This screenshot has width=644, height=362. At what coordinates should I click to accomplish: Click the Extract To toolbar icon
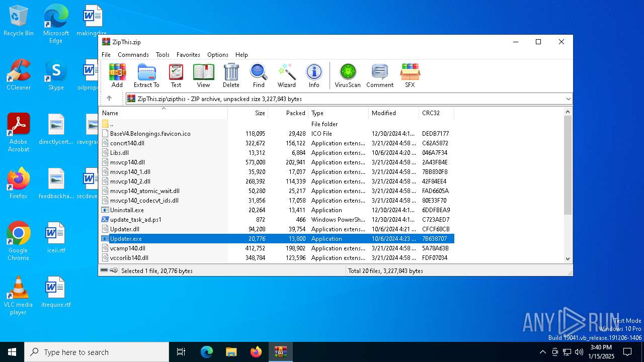pos(146,75)
